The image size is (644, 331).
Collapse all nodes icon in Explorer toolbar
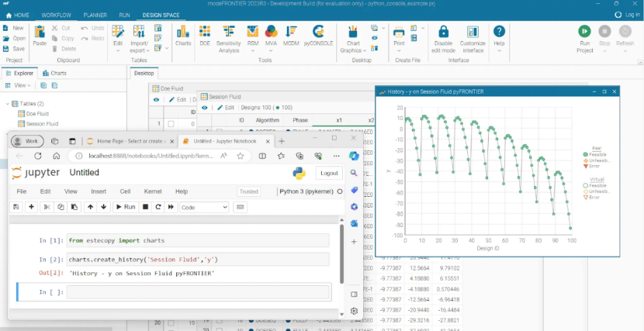click(54, 85)
